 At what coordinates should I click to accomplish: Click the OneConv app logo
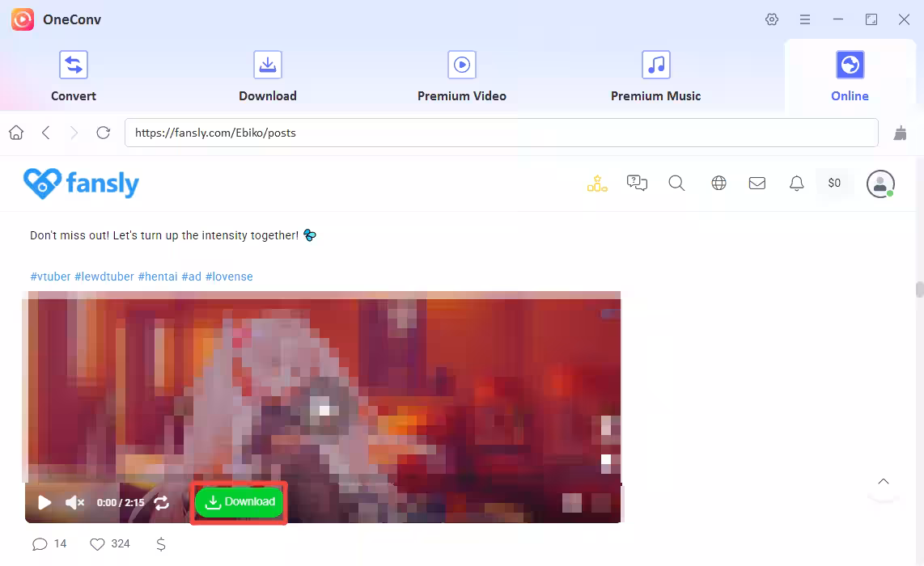[x=23, y=19]
